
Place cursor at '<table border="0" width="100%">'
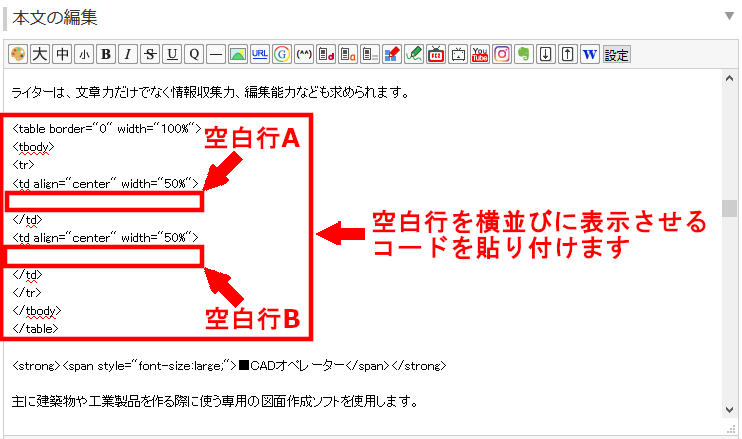coord(107,129)
